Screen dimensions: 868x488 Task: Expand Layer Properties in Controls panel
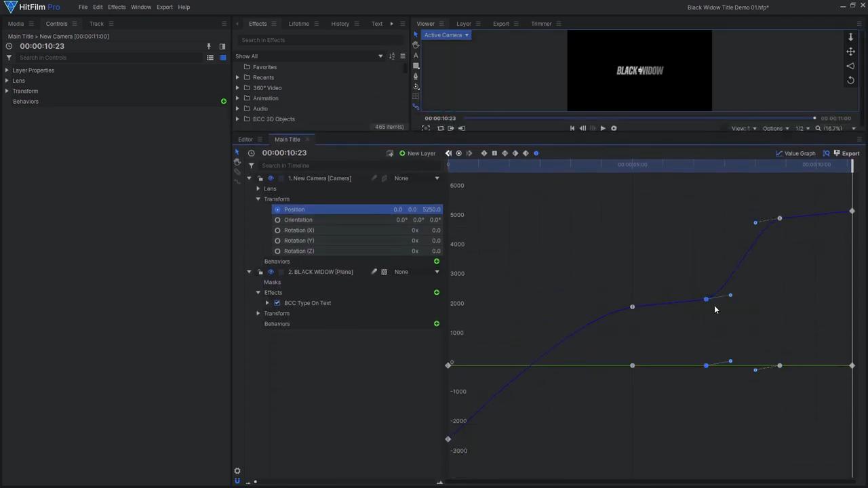(7, 70)
